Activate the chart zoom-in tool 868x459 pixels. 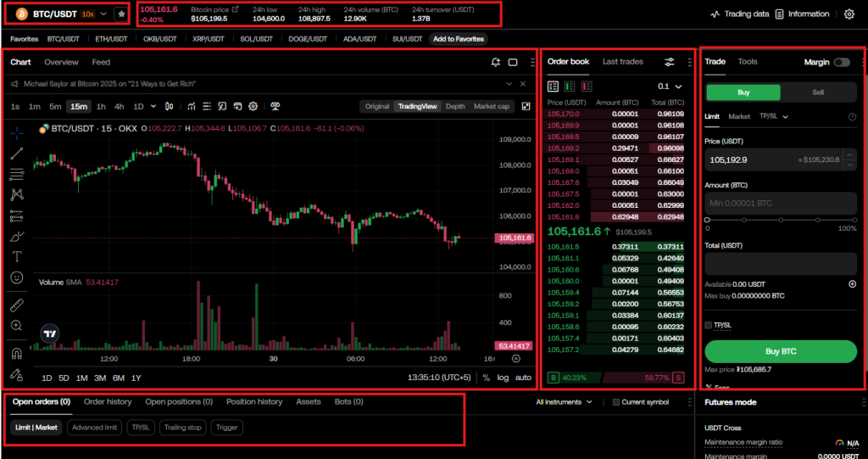[x=17, y=326]
